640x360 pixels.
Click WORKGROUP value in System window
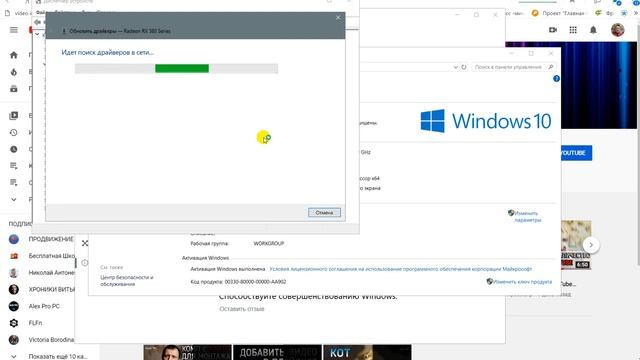click(269, 243)
